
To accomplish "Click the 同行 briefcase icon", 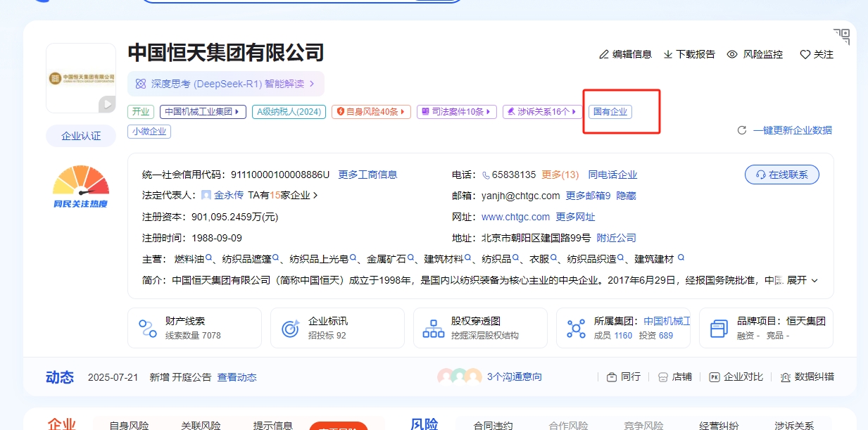I will [612, 377].
